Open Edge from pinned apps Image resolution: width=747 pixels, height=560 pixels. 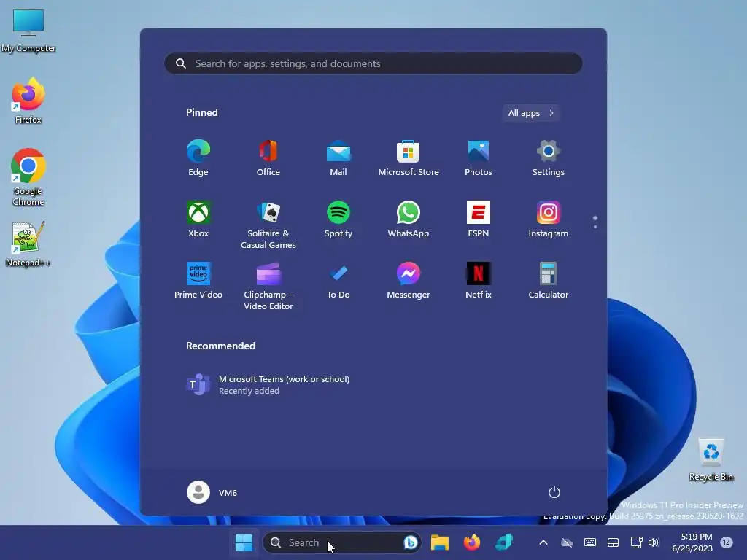[198, 158]
